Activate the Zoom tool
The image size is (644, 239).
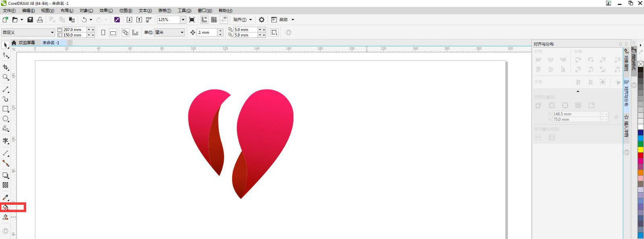tap(6, 77)
